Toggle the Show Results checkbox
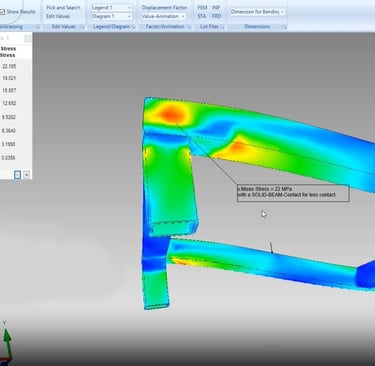The image size is (375, 366). pyautogui.click(x=2, y=12)
